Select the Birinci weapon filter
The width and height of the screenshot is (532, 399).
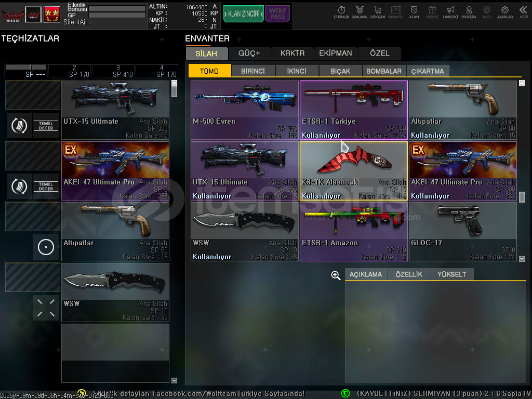click(x=253, y=71)
